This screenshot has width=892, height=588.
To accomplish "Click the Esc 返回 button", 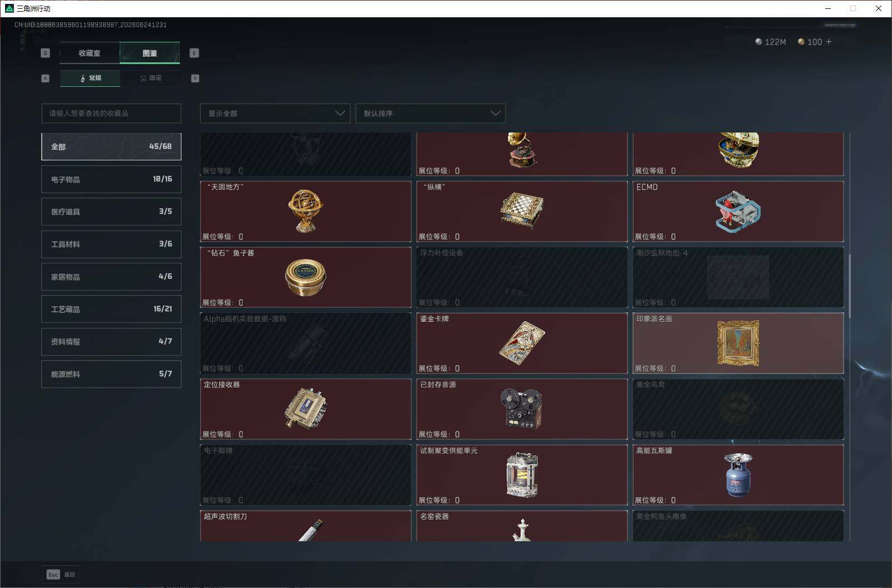I will [x=61, y=574].
